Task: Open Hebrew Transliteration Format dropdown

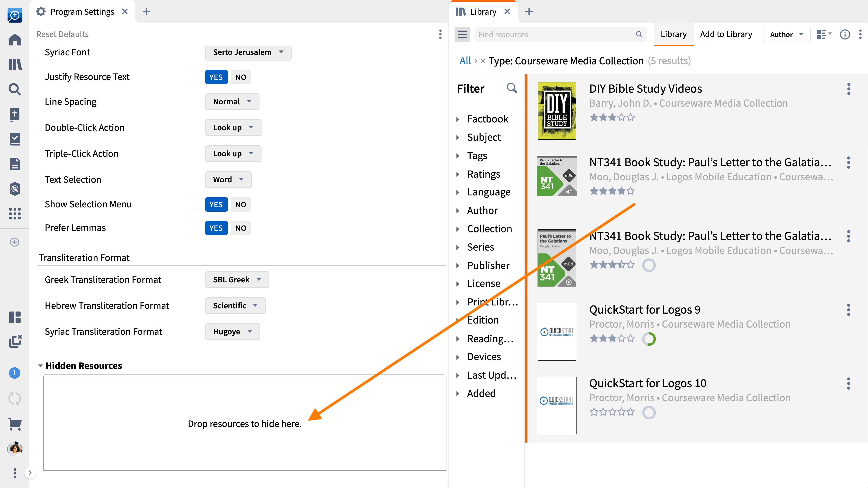Action: click(235, 305)
